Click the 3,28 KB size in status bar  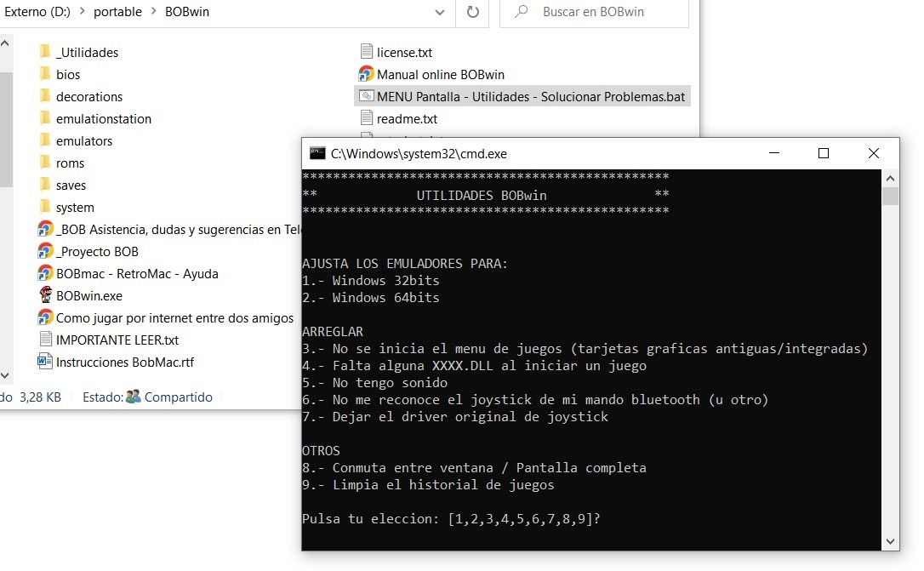point(40,397)
